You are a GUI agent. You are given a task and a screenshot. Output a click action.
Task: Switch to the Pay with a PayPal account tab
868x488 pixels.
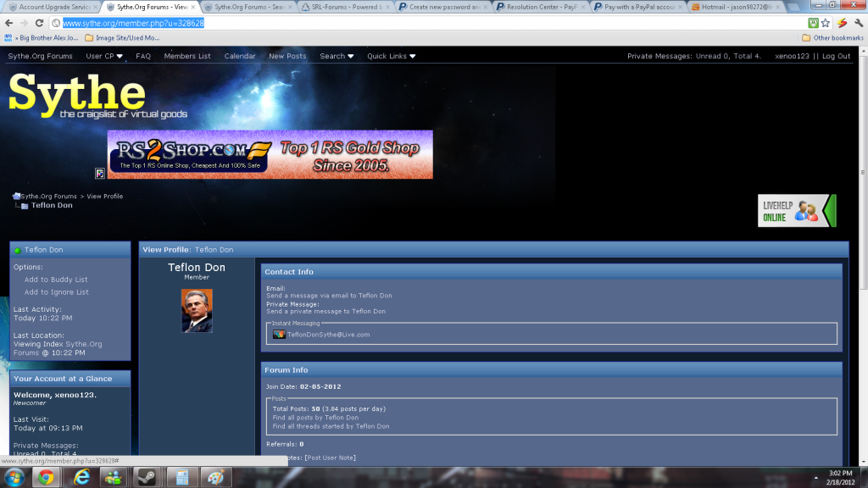coord(638,7)
